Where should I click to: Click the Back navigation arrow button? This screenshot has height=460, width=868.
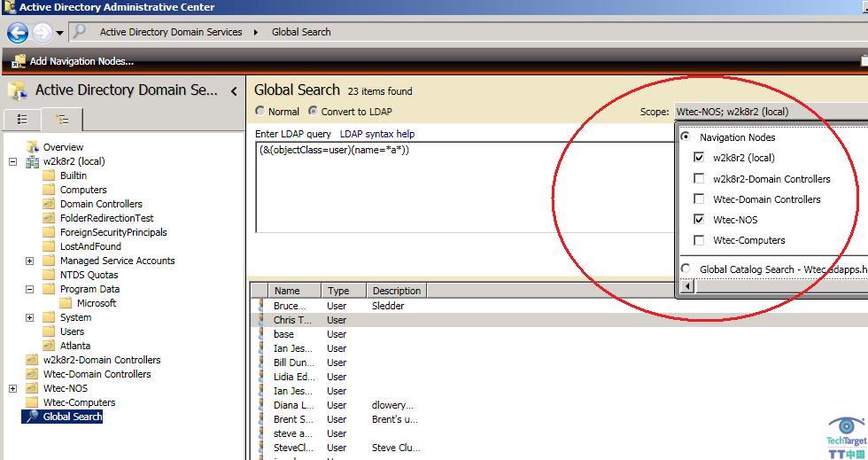(18, 33)
